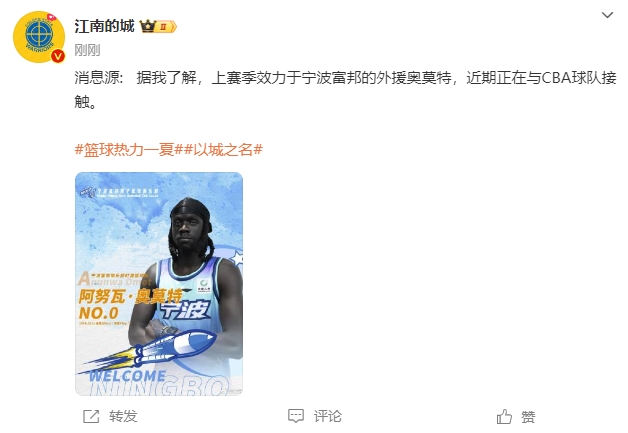Screen dimensions: 628x433
Task: Like the post with thumbs-up icon
Action: point(504,416)
